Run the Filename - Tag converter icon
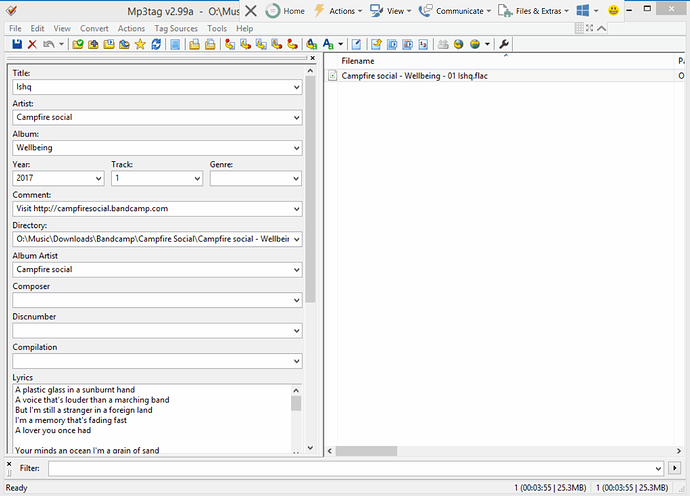This screenshot has height=496, width=690. click(x=246, y=44)
